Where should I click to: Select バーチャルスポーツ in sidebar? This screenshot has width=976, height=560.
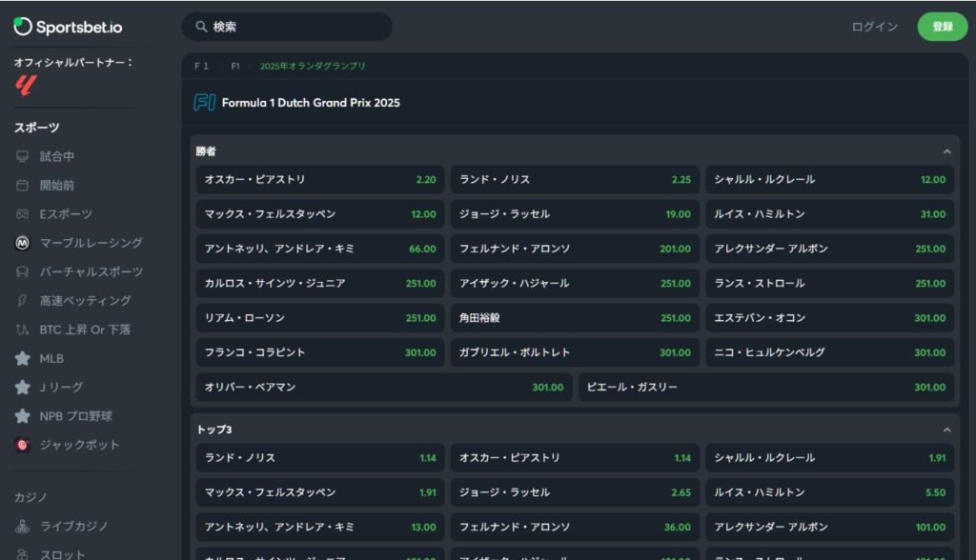click(x=91, y=272)
